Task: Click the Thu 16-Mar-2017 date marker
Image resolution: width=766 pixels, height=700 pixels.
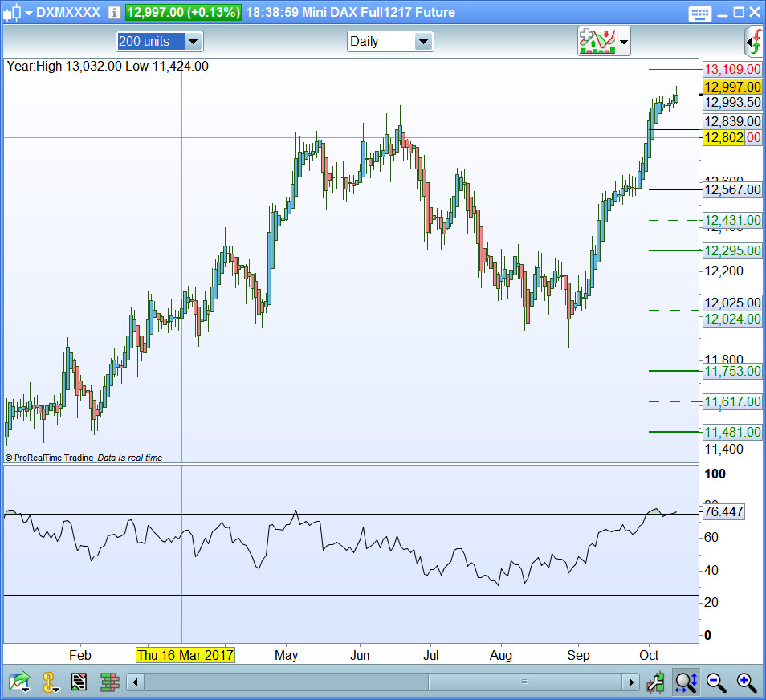Action: [185, 655]
